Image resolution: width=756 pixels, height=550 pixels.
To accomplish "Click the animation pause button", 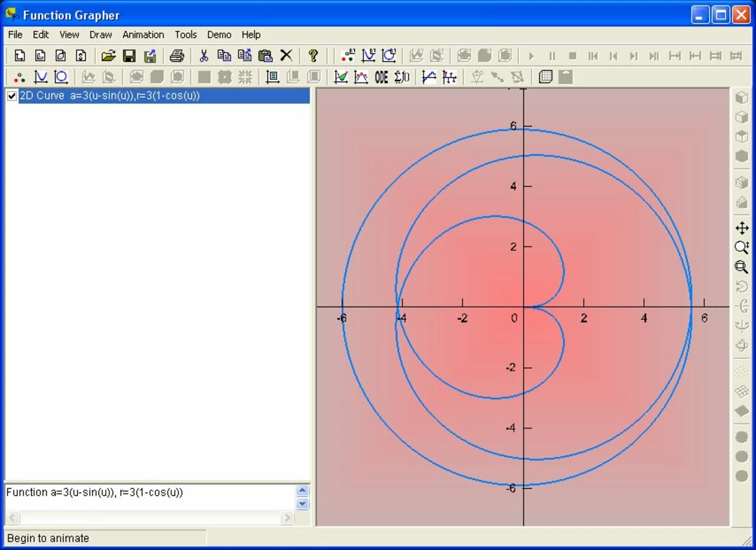I will click(552, 56).
